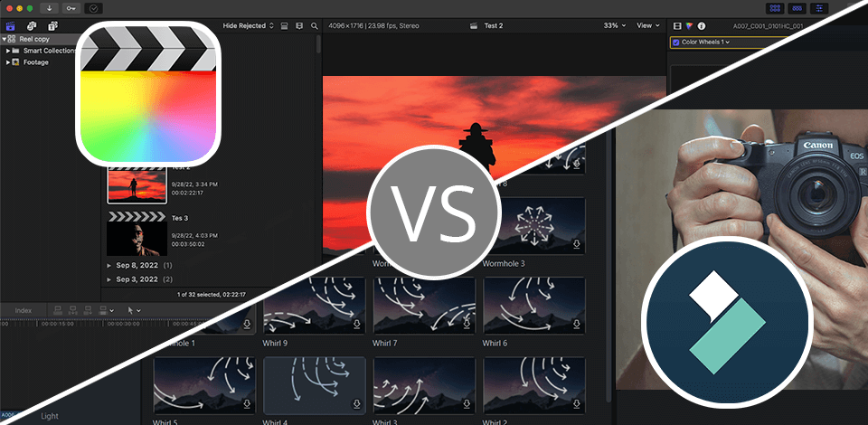The image size is (868, 425).
Task: Download the Wormhole 3 effect
Action: click(576, 244)
